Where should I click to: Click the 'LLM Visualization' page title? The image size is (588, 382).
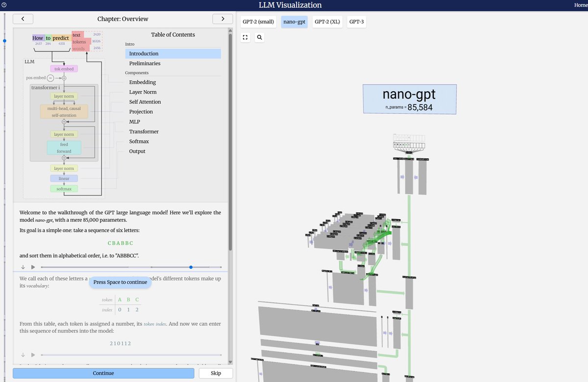point(290,5)
